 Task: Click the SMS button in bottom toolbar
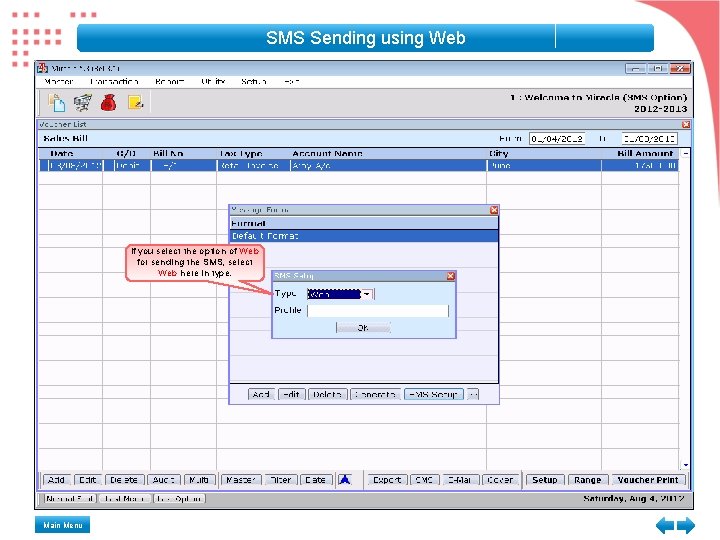(424, 480)
